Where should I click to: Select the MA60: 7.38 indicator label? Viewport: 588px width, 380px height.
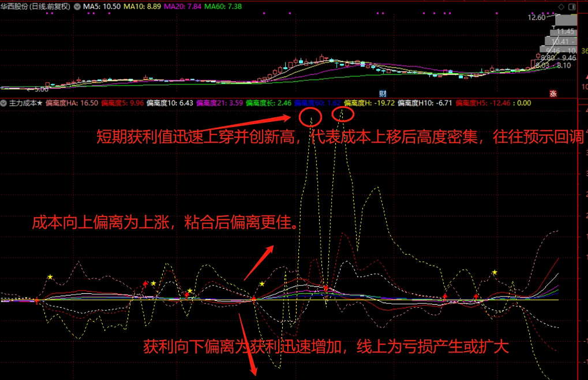[223, 7]
